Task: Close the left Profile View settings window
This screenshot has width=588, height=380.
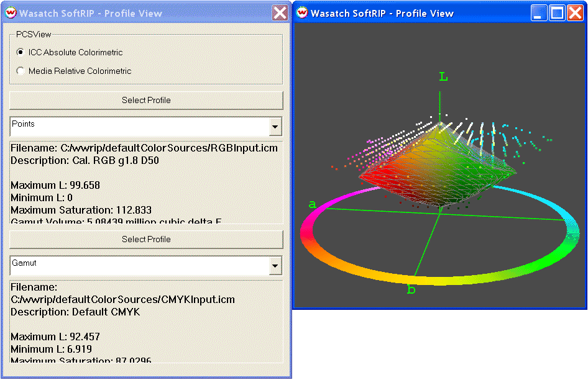Action: click(280, 13)
